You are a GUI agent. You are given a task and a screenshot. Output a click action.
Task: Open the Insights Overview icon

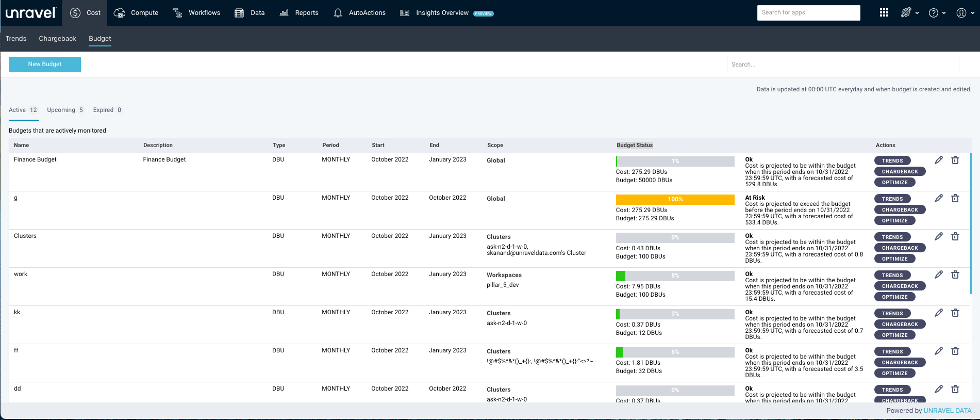[405, 13]
